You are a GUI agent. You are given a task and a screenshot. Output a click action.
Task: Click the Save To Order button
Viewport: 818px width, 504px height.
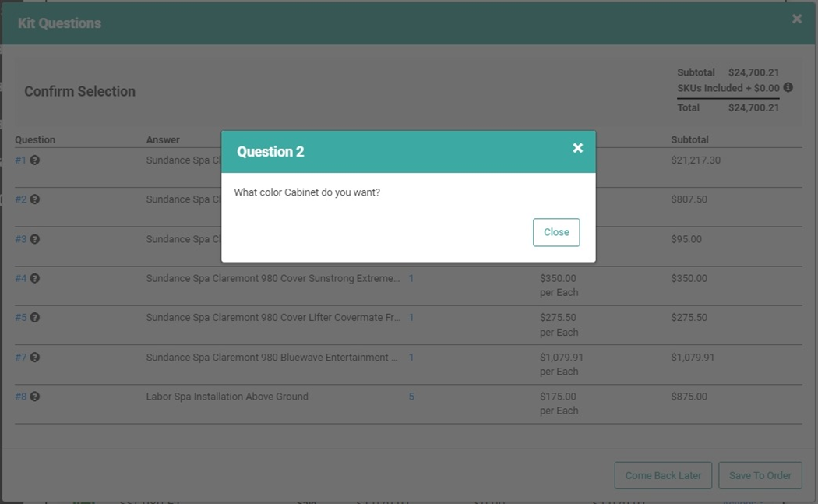760,475
